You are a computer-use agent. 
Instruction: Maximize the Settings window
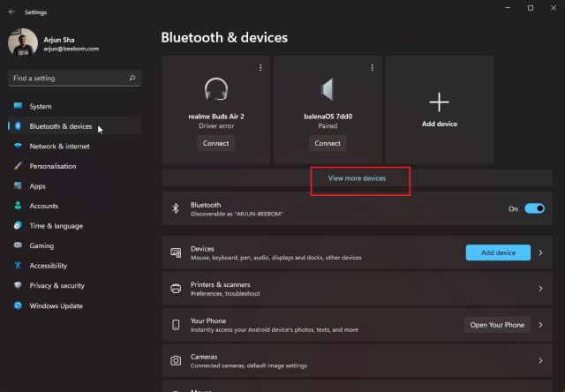pos(531,8)
